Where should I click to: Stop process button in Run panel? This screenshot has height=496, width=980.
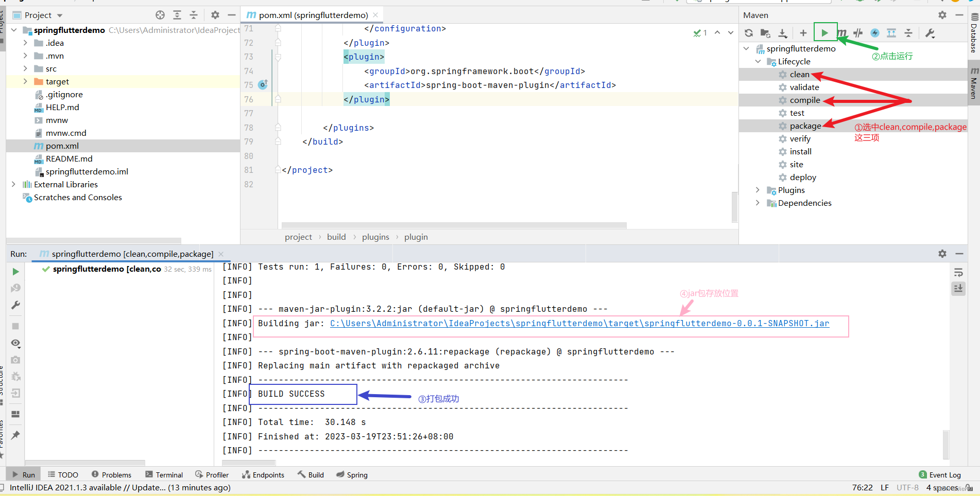[15, 326]
